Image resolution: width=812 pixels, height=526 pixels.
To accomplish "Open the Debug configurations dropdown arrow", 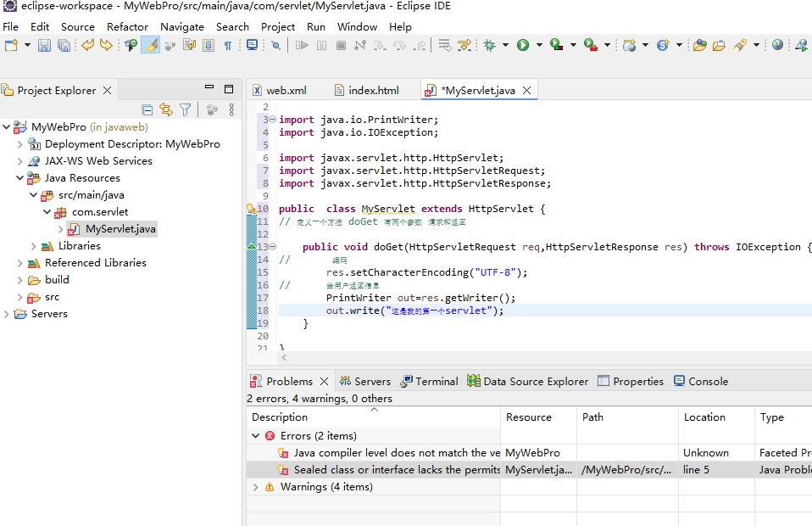I will pyautogui.click(x=505, y=46).
